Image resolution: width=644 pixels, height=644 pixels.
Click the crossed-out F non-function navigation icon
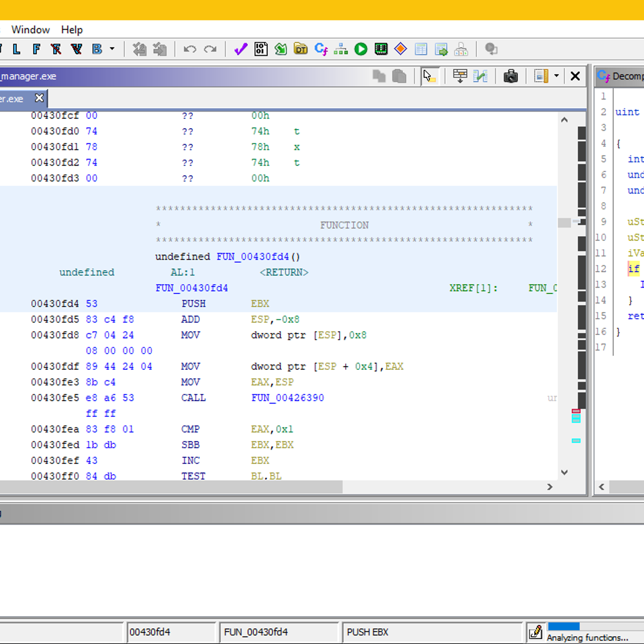click(56, 49)
